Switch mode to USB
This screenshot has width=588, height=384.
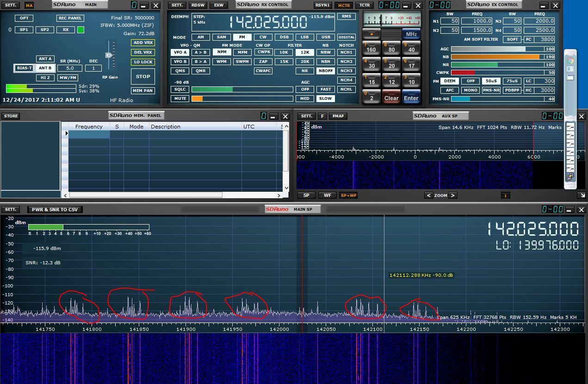[x=326, y=37]
